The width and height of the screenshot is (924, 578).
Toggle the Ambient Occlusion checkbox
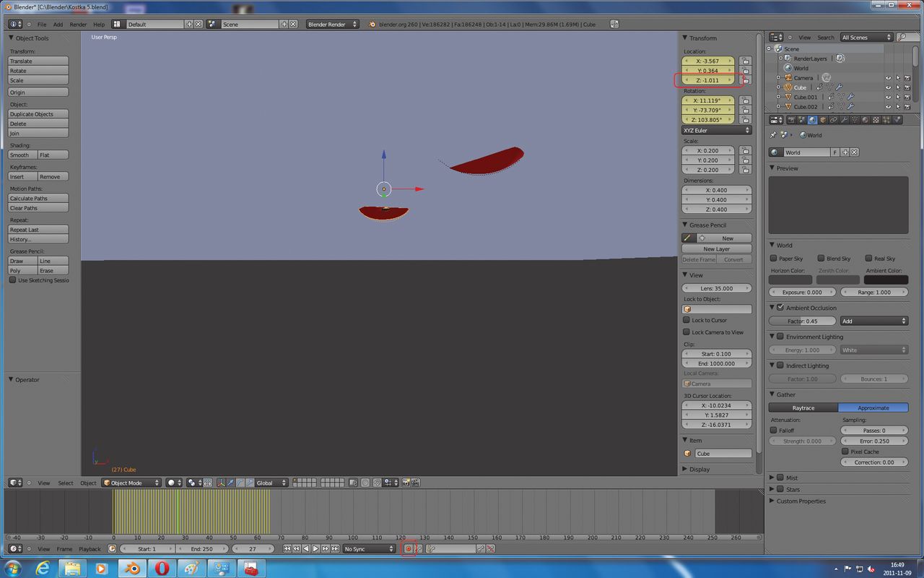click(780, 307)
